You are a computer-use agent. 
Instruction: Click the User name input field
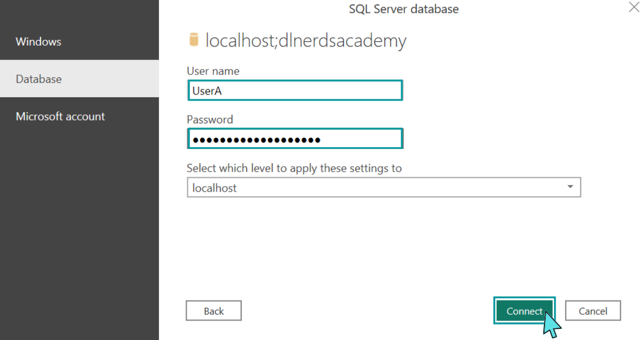[x=295, y=91]
